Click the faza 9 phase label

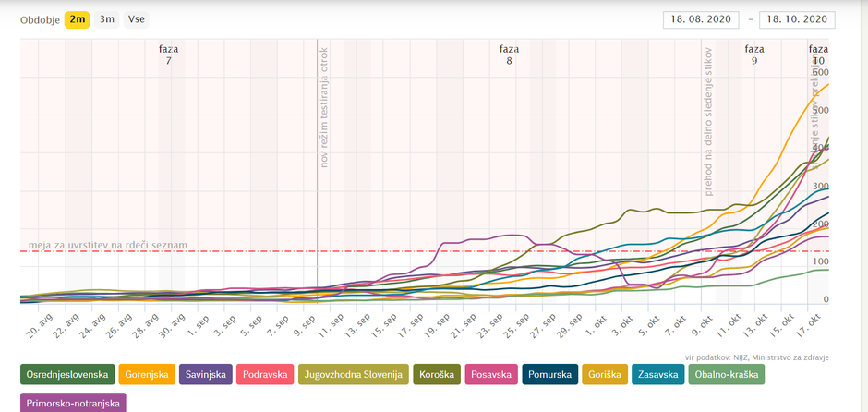(x=754, y=55)
